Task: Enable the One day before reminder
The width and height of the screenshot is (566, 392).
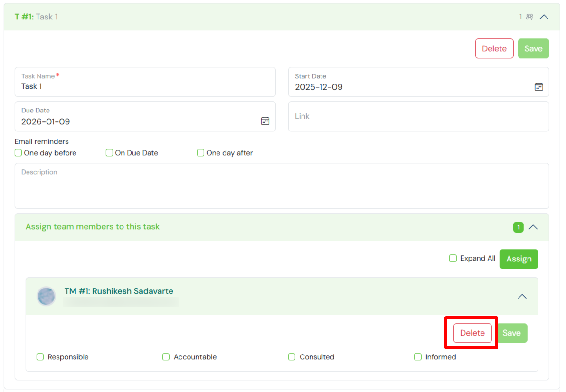Action: coord(19,153)
